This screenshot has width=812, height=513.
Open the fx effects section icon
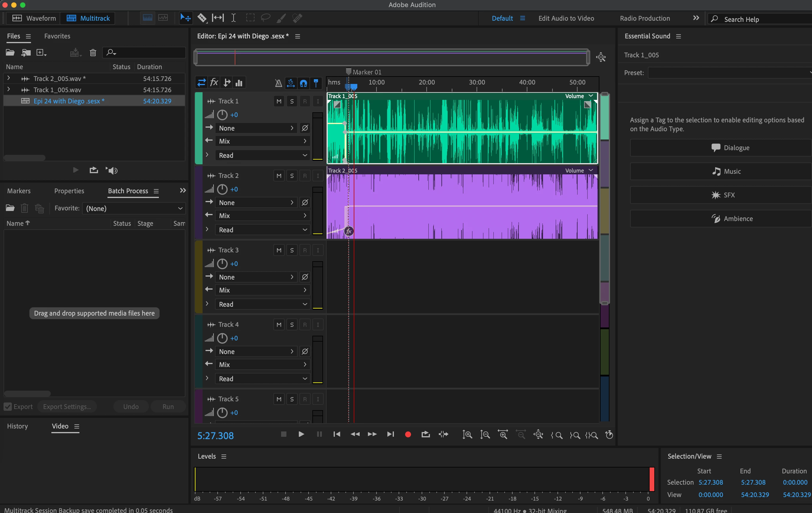click(214, 83)
